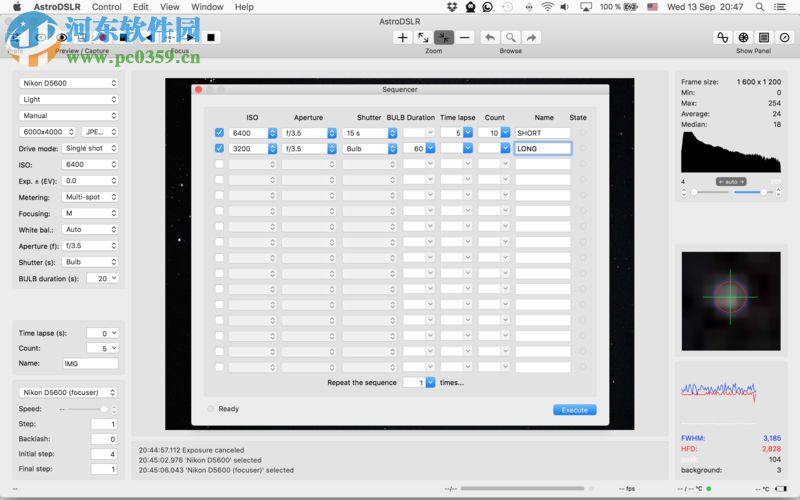Enable the sixth sequence row checkbox

point(219,211)
